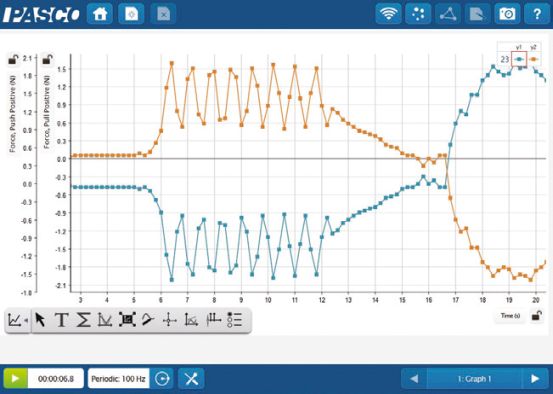Add a new y-axis tool
Image resolution: width=553 pixels, height=394 pixels.
tap(213, 320)
